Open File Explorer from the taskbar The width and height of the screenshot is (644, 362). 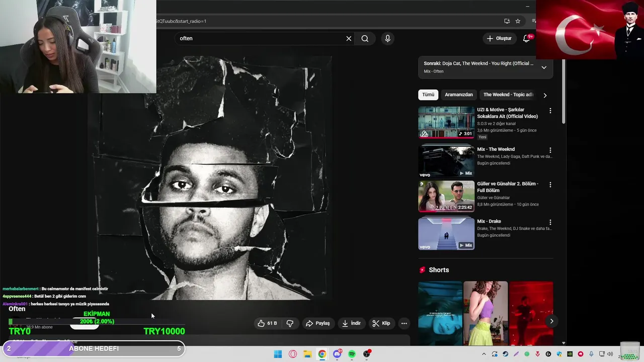point(307,354)
